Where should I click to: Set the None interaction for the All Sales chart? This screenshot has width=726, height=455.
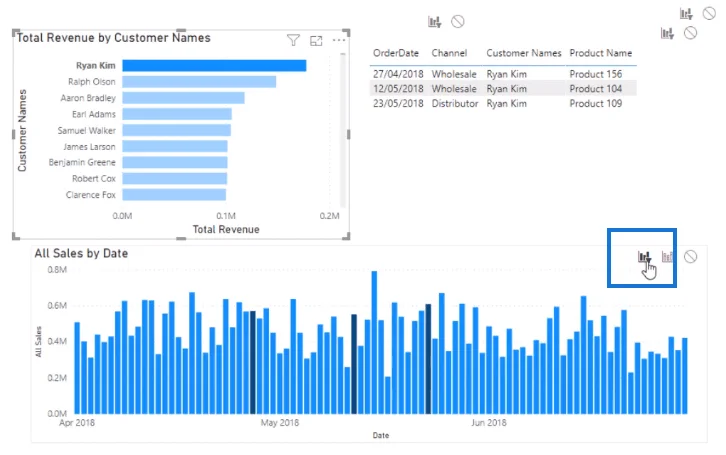click(690, 256)
